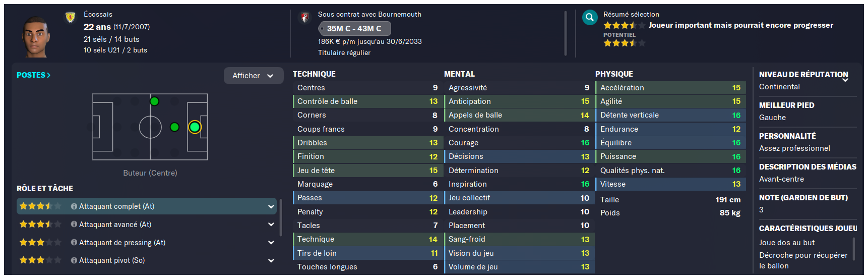This screenshot has width=868, height=279.
Task: Open the Afficher dropdown
Action: [253, 76]
